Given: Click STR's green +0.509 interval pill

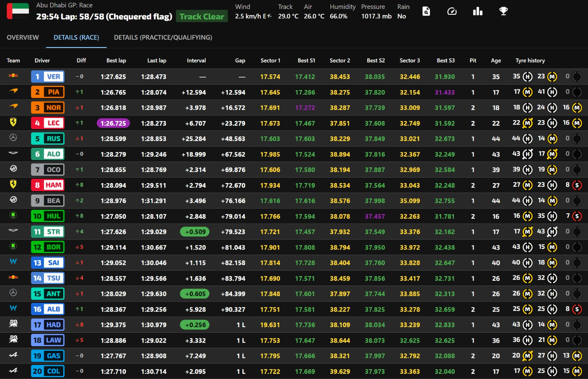Looking at the screenshot, I should [x=195, y=232].
